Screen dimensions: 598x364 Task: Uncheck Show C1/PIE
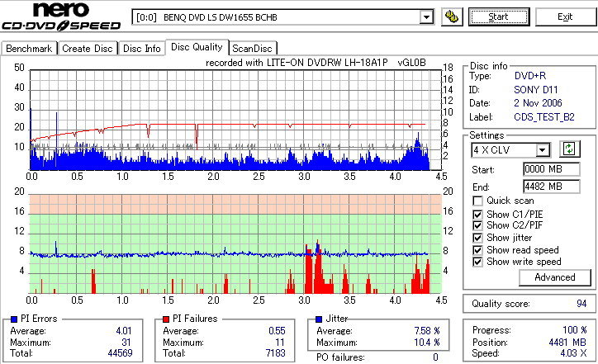(477, 215)
